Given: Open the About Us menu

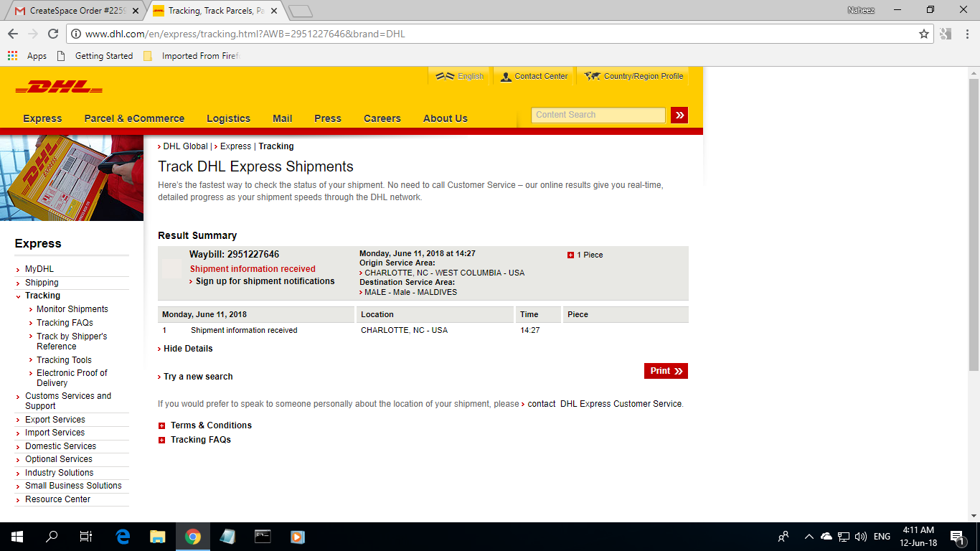Looking at the screenshot, I should tap(446, 118).
